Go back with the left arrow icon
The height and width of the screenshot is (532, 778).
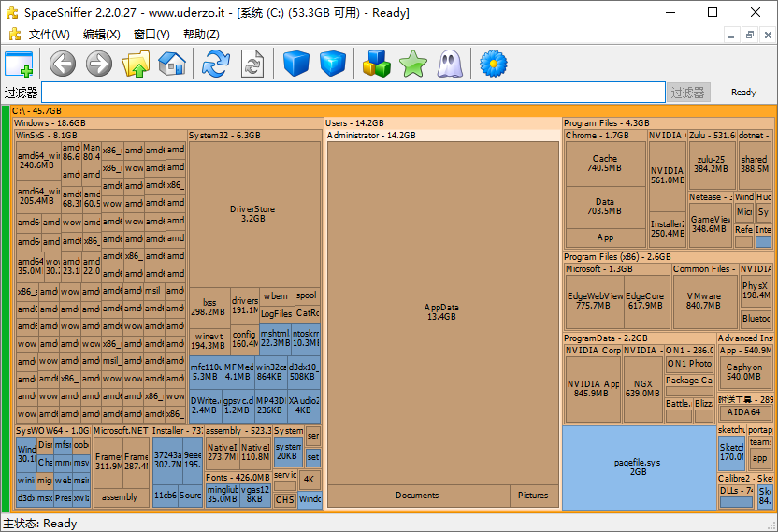pyautogui.click(x=63, y=64)
